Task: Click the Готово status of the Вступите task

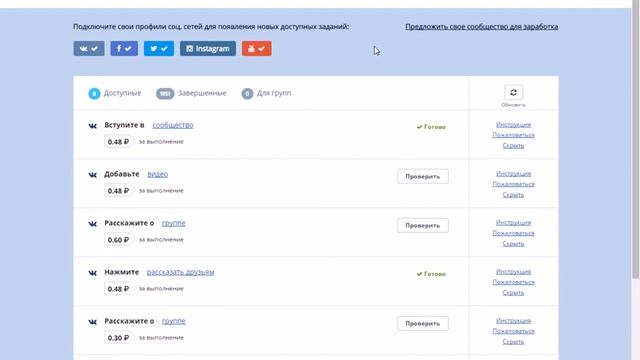Action: pyautogui.click(x=431, y=127)
